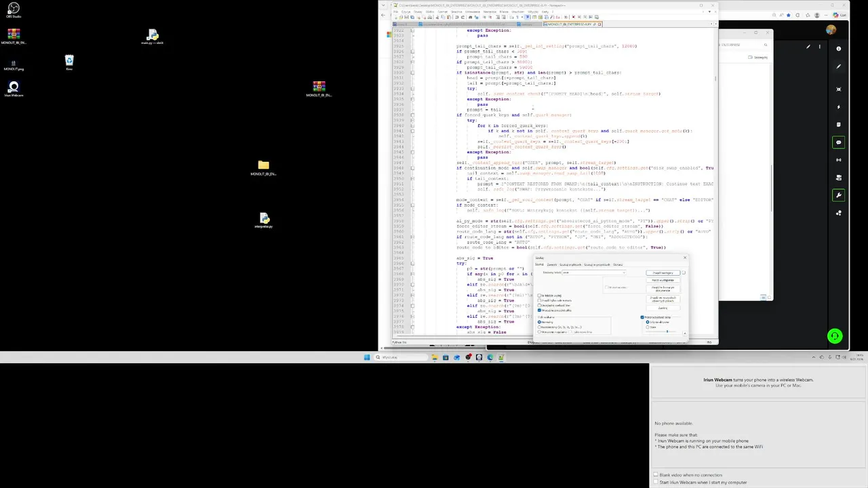Viewport: 868px width, 488px height.
Task: Select the 'Rozszerzony' search mode radio
Action: pos(539,327)
